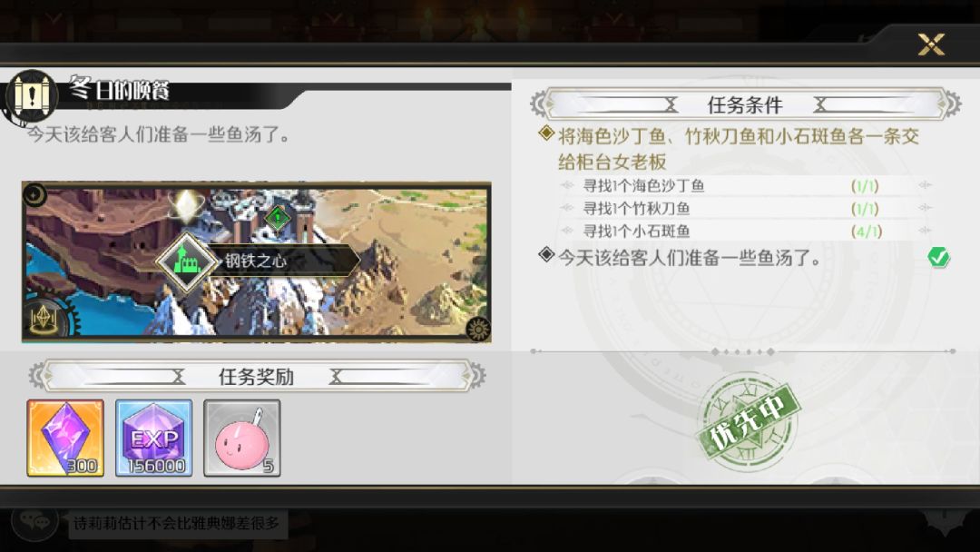Toggle the green completed checkmark
Image resolution: width=980 pixels, height=552 pixels.
tap(938, 257)
